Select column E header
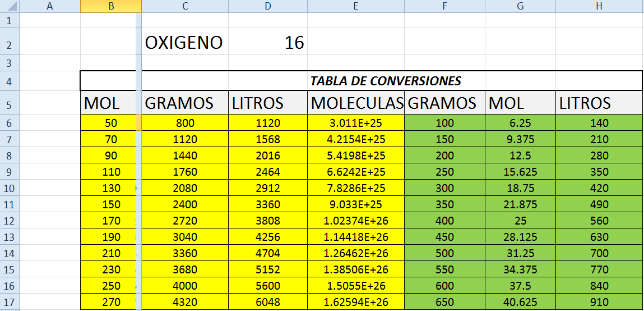This screenshot has width=644, height=311. point(356,6)
